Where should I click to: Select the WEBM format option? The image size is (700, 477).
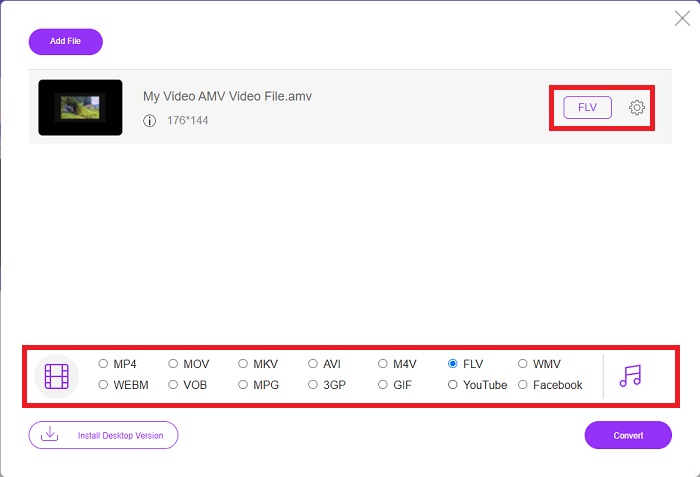(x=103, y=385)
